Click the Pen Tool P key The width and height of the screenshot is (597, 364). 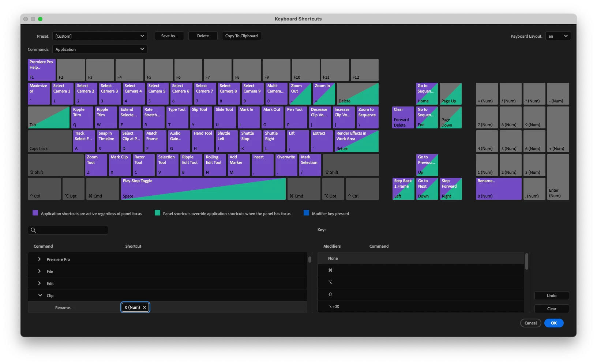[x=296, y=117]
